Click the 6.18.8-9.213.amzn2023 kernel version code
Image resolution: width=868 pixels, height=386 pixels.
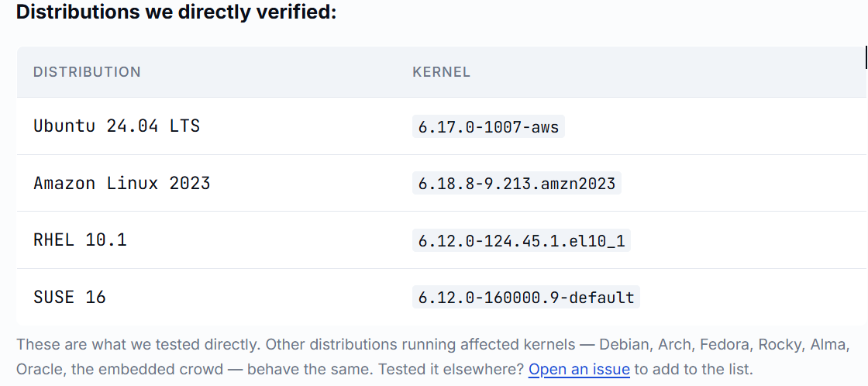516,184
